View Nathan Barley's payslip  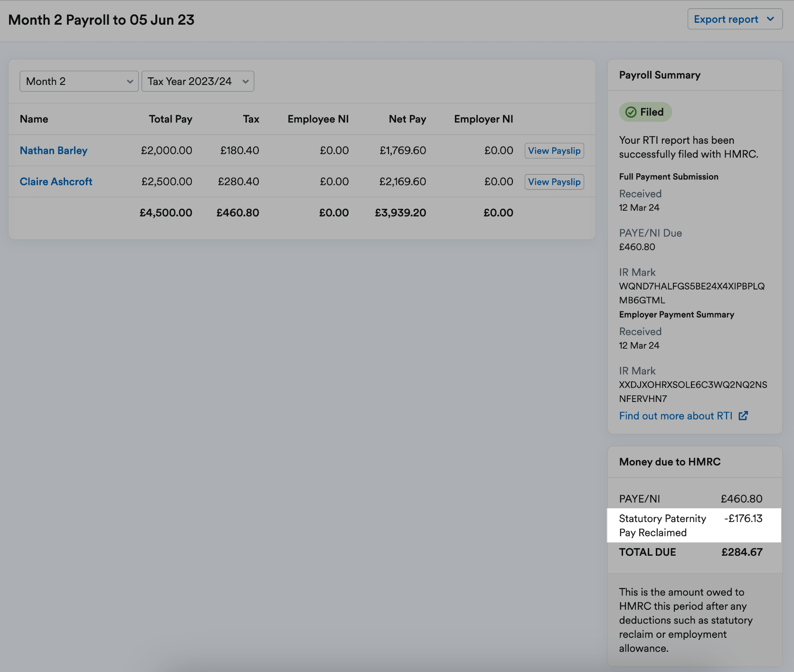(554, 150)
